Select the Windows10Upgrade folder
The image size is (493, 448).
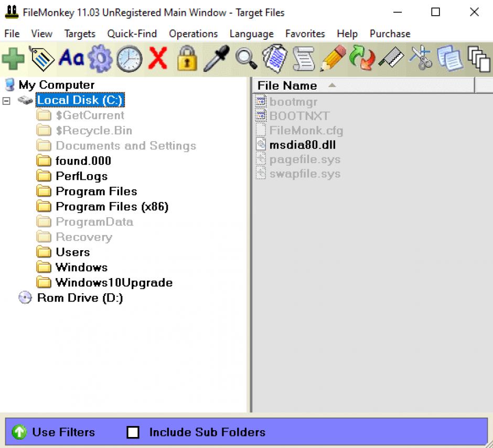click(x=114, y=282)
